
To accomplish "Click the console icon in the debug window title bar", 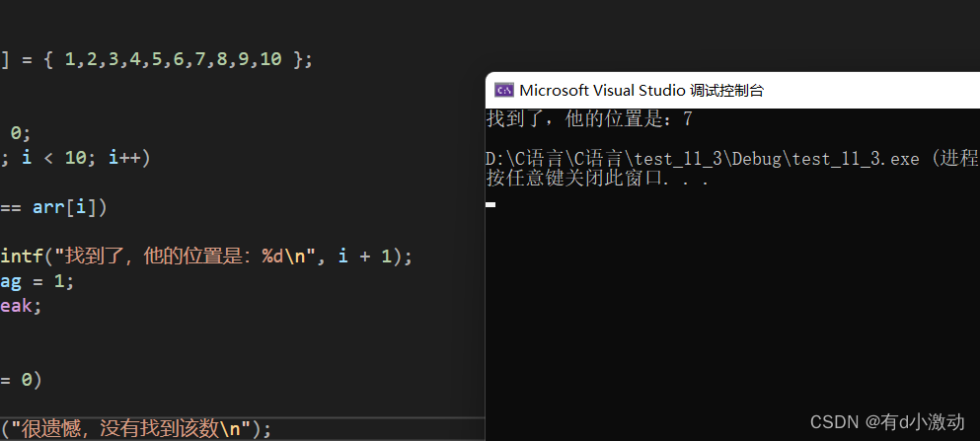I will point(503,91).
